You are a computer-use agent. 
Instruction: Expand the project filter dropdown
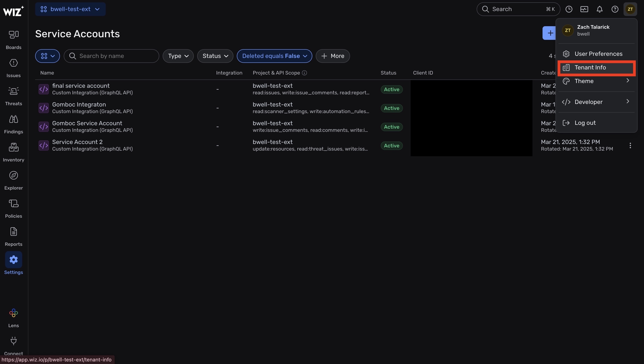(48, 56)
